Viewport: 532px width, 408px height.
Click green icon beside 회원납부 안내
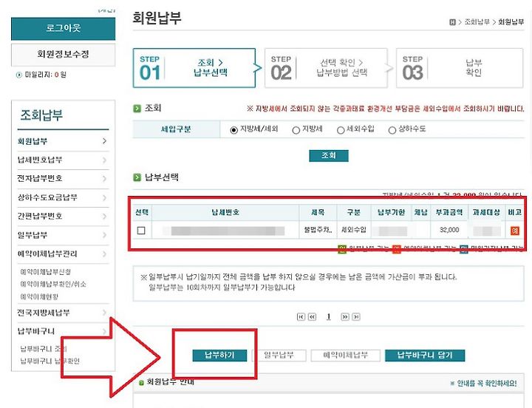(141, 383)
